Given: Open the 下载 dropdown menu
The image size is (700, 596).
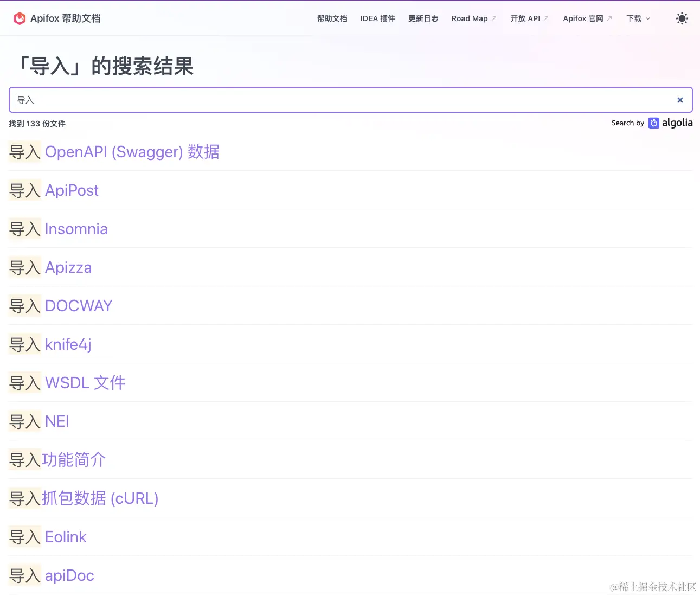Looking at the screenshot, I should (x=638, y=18).
